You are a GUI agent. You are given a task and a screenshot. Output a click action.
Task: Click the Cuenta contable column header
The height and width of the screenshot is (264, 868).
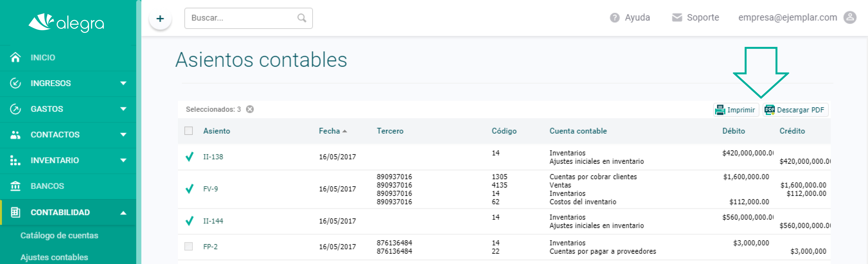coord(578,131)
